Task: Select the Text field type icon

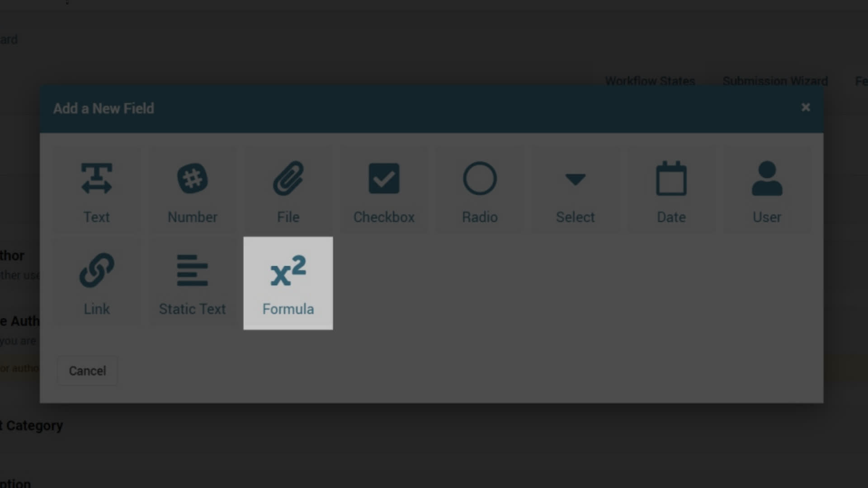Action: 96,178
